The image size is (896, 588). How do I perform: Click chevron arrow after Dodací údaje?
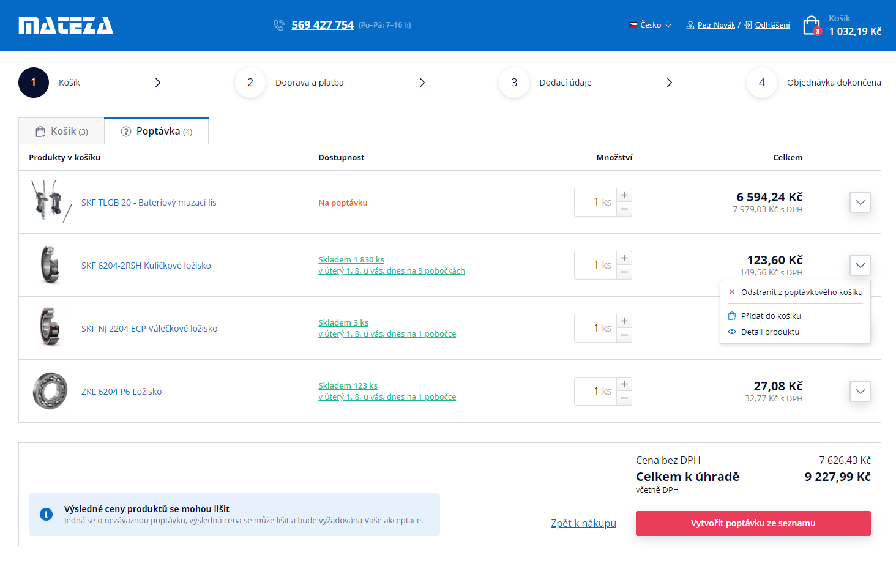point(670,83)
